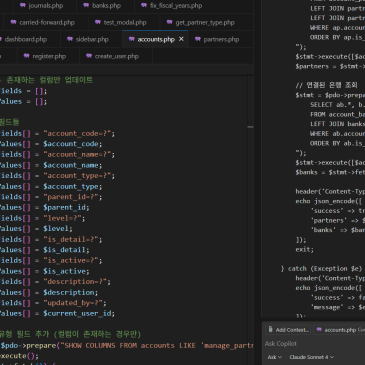Click the PHP icon on carried-forward.php tab
This screenshot has width=365, height=365.
[x=13, y=22]
